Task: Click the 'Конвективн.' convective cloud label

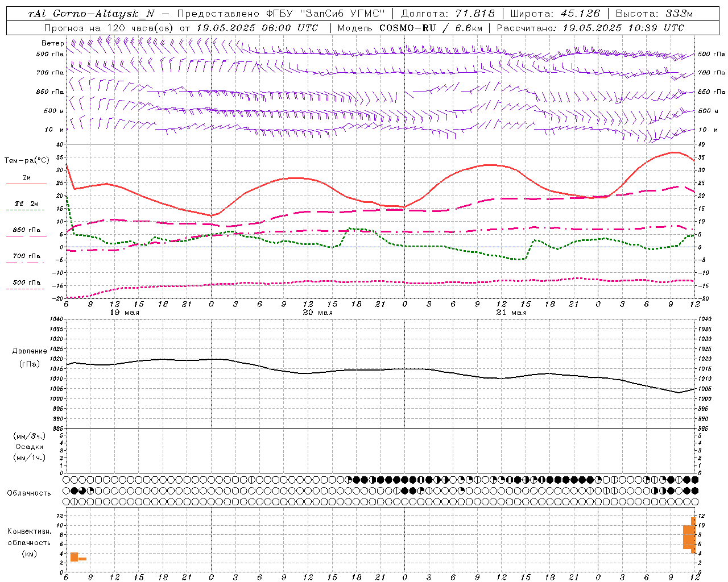Action: click(29, 531)
